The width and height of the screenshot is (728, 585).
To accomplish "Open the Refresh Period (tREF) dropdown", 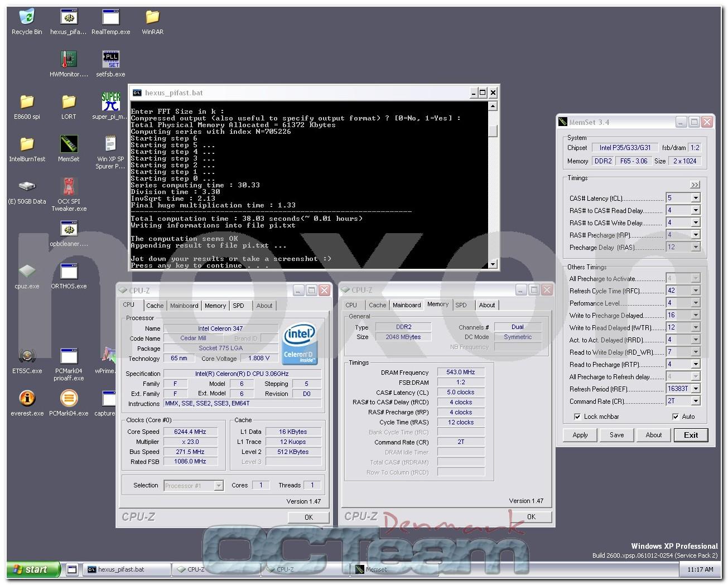I will click(x=696, y=389).
